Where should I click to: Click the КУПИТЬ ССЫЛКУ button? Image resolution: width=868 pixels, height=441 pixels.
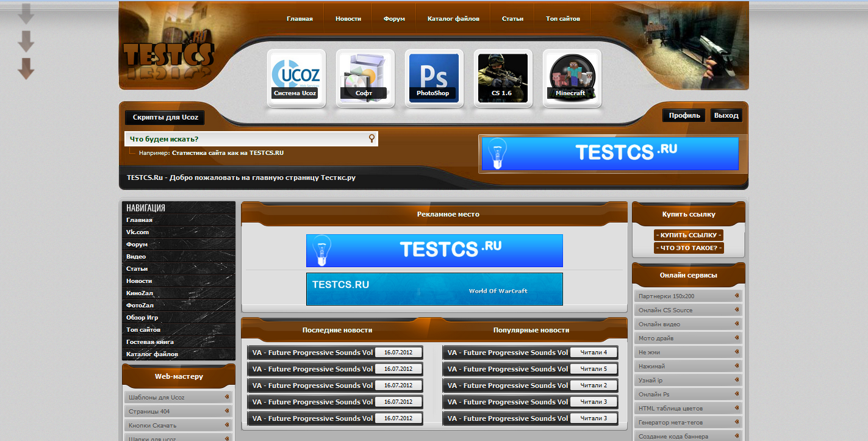point(689,235)
